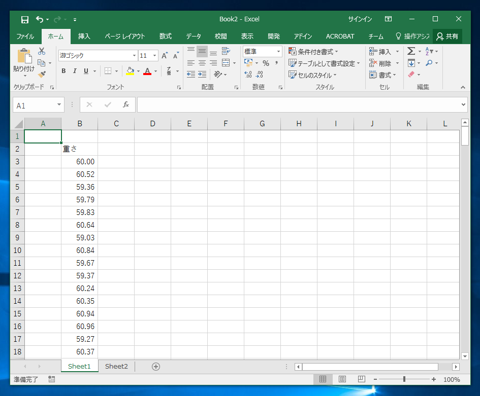480x396 pixels.
Task: Click the Decrease Decimal icon
Action: (x=260, y=74)
